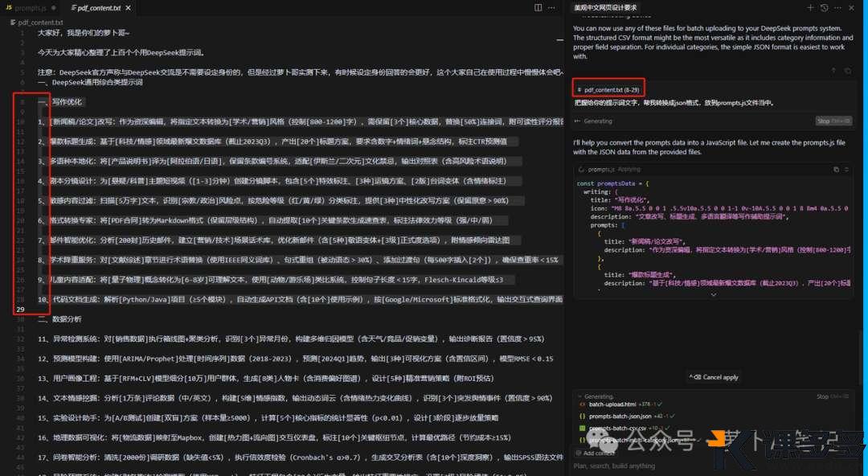
Task: Select the pdf_content.txt editor tab
Action: [99, 8]
